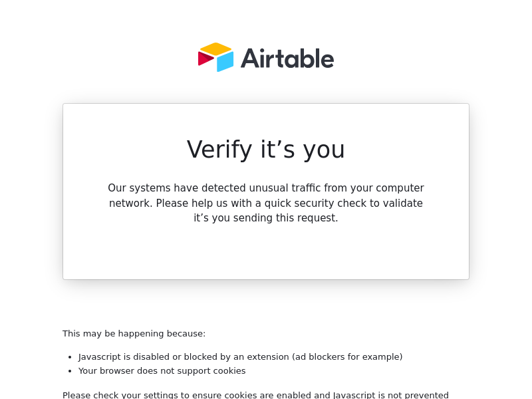Screen dimensions: 532x399
Task: Click the "Verify it's you" heading
Action: 266,149
